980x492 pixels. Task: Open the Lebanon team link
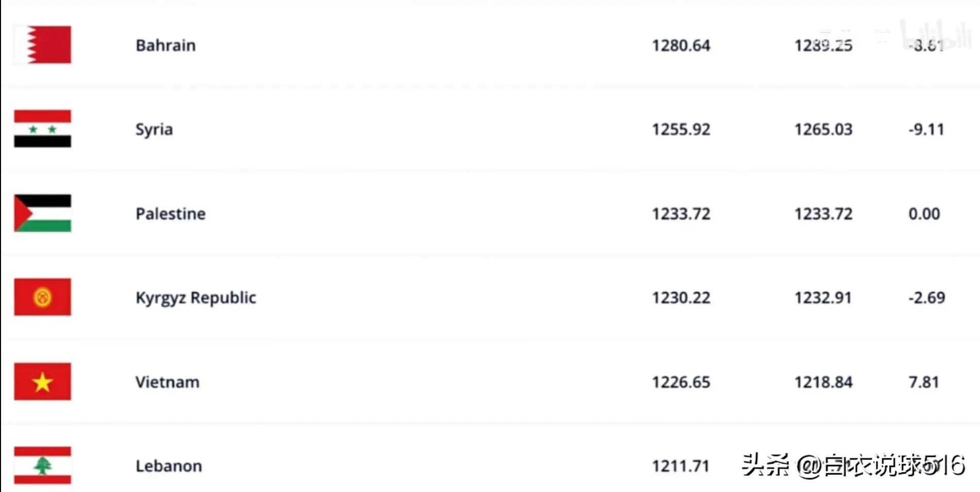tap(168, 466)
